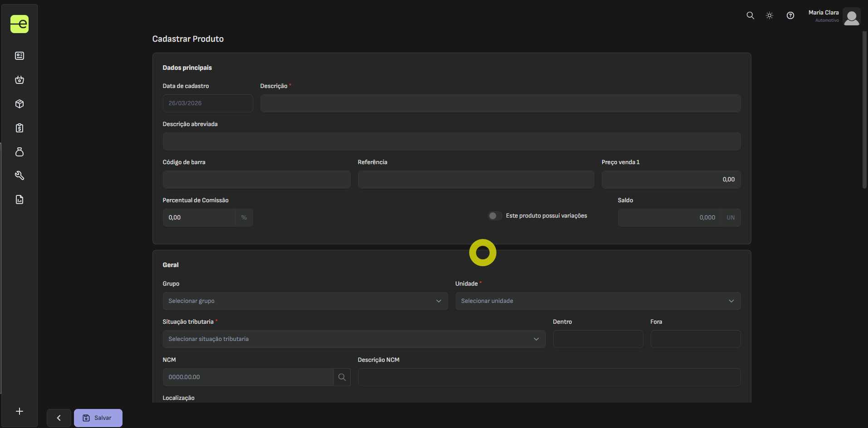Image resolution: width=868 pixels, height=428 pixels.
Task: Toggle the light/dark theme sun icon
Action: coord(770,15)
